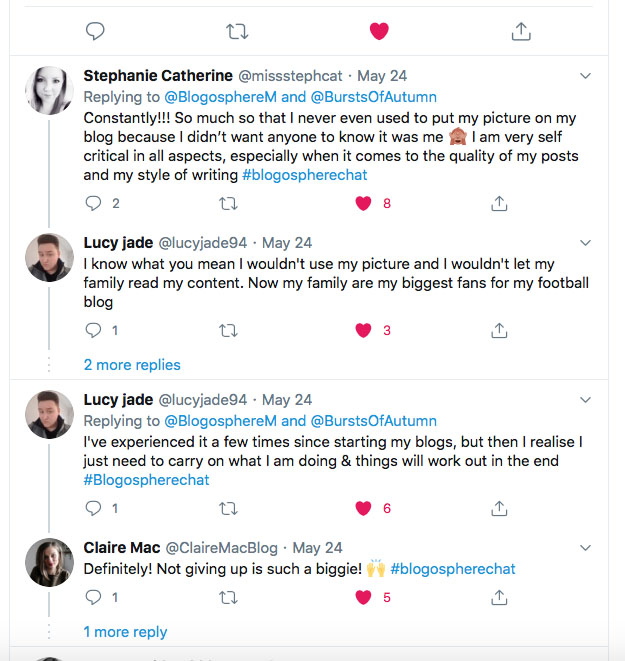The height and width of the screenshot is (661, 625).
Task: Toggle like on Claire Mac's tweet
Action: 365,597
